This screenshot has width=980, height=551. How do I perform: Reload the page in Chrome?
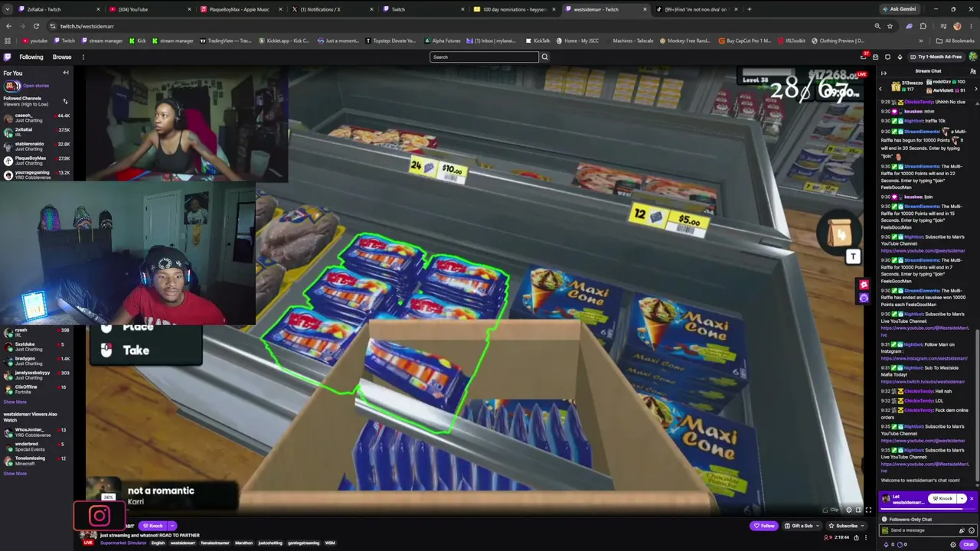coord(36,26)
